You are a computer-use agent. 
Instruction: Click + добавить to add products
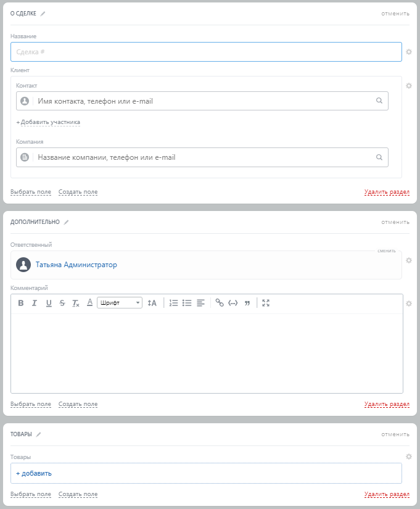(34, 473)
